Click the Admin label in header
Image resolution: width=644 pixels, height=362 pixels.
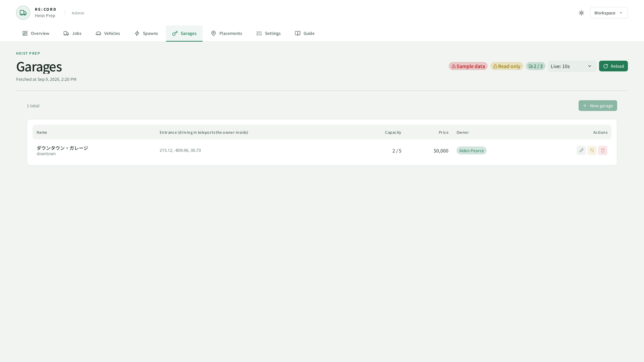[78, 13]
